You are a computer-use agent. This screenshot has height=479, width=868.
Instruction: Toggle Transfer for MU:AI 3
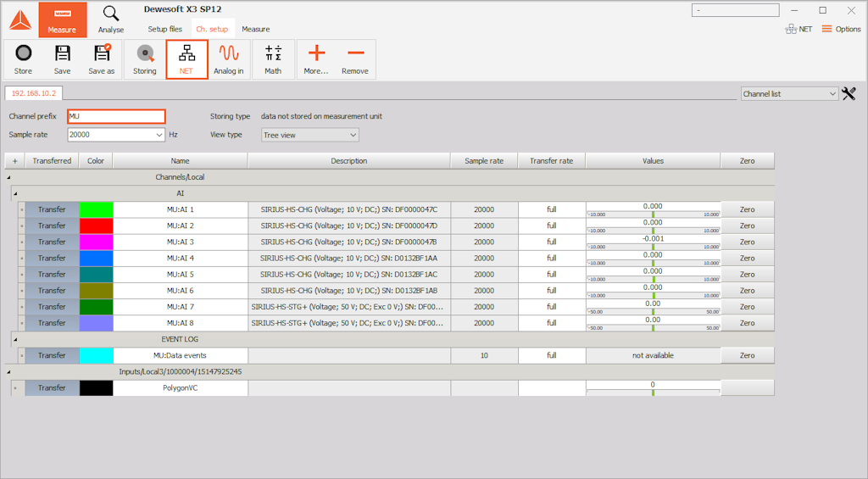52,242
